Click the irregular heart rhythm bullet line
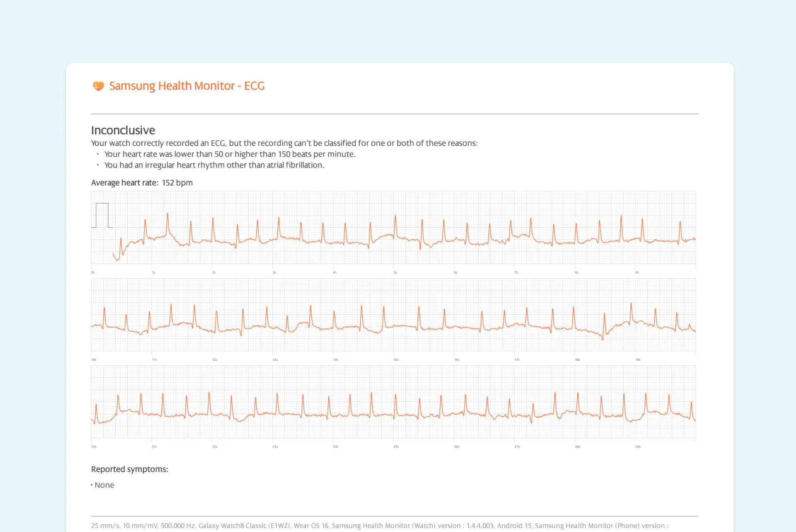 [x=214, y=165]
